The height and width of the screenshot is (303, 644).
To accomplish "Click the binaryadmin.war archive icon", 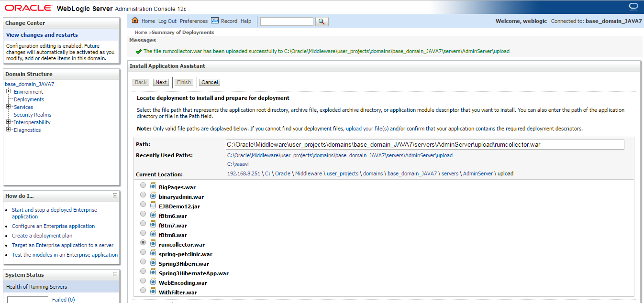I will [x=153, y=196].
